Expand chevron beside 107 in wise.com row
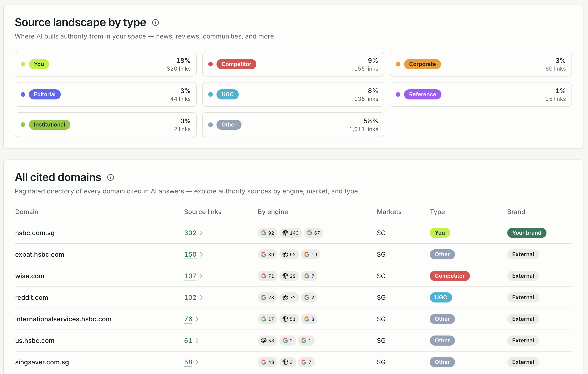Screen dimensions: 588x374 (201, 276)
